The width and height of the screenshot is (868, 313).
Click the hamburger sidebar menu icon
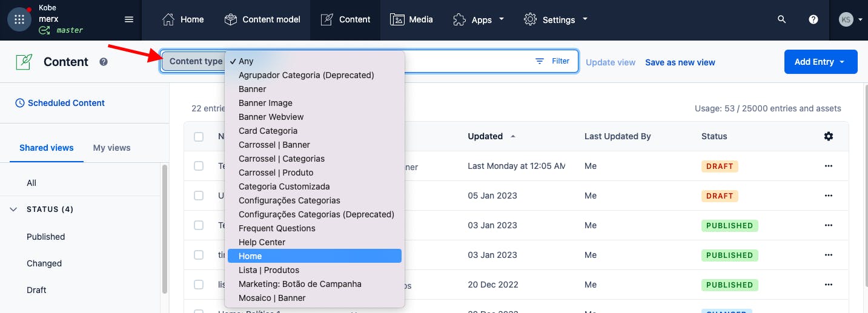pos(128,19)
